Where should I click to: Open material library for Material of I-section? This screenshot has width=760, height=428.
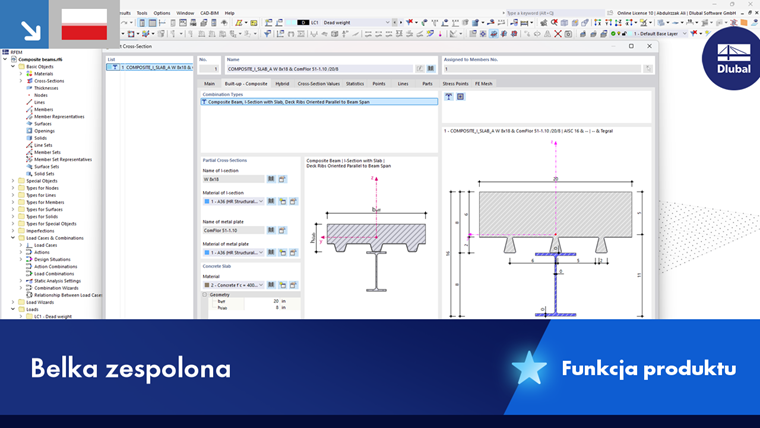(x=271, y=201)
